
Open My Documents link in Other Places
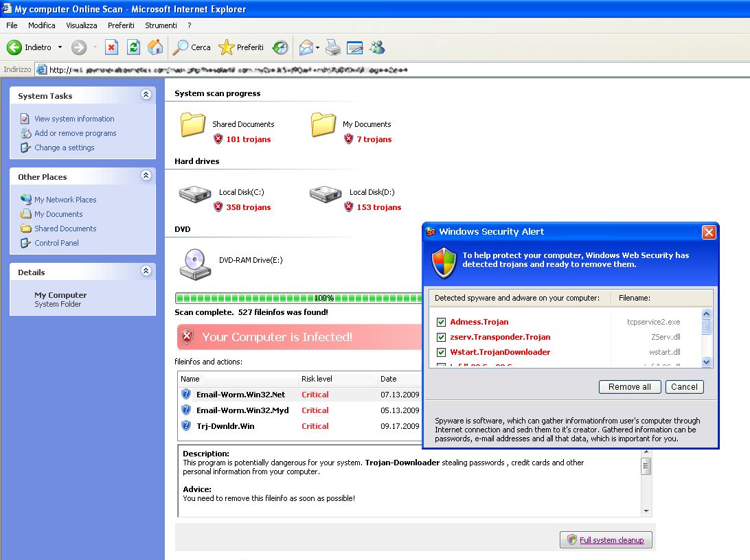point(58,214)
